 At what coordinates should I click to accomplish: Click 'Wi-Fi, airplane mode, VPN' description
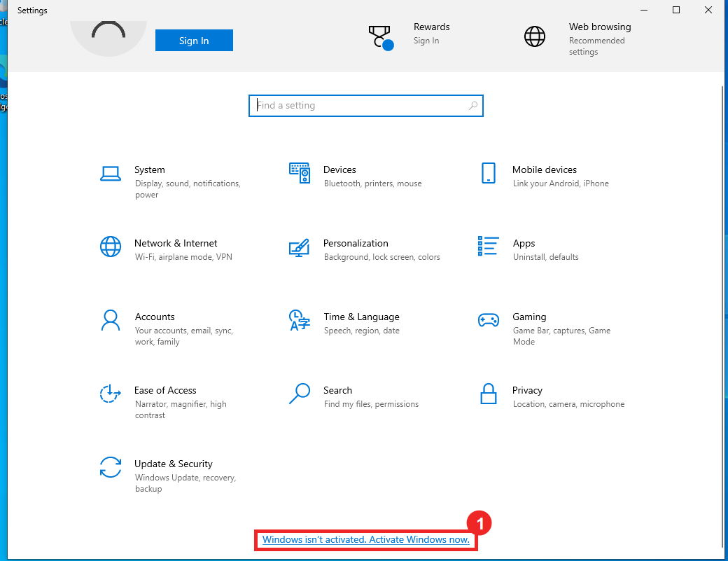pos(183,257)
